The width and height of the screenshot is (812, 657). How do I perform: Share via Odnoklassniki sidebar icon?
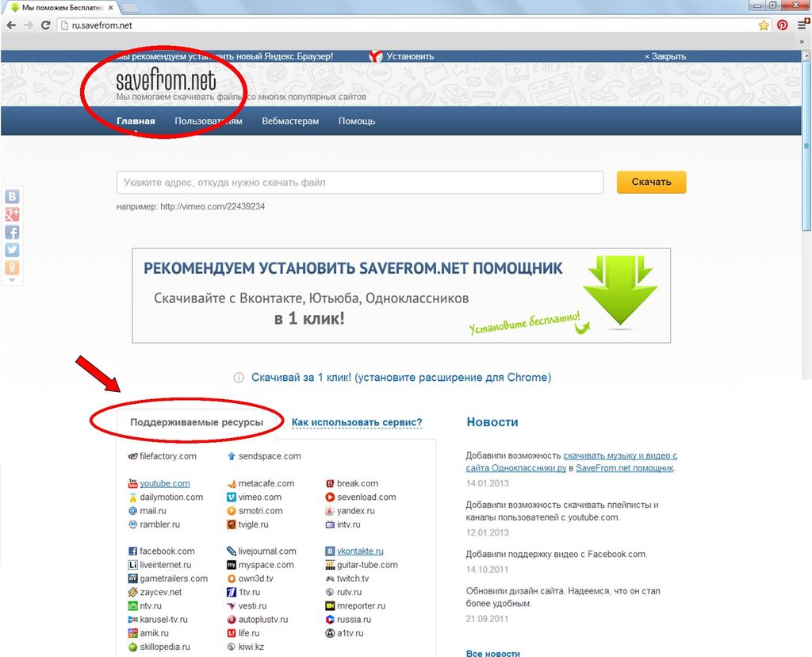point(12,267)
